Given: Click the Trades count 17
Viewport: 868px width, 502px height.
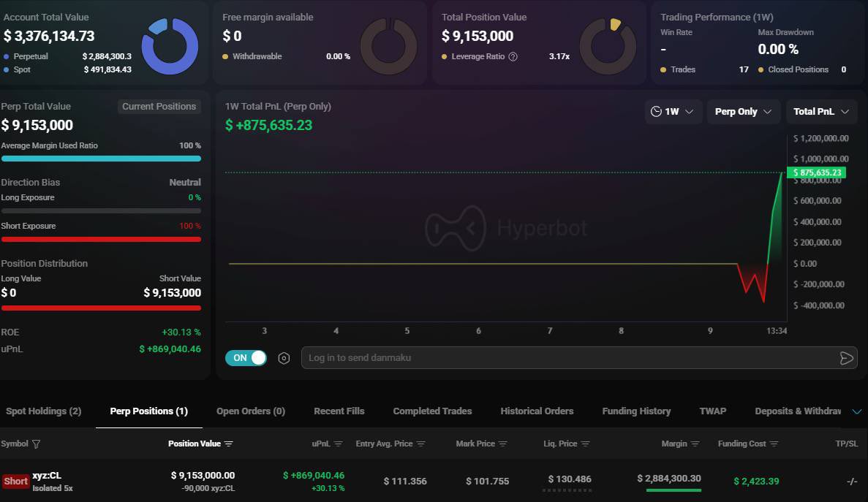Looking at the screenshot, I should 744,69.
